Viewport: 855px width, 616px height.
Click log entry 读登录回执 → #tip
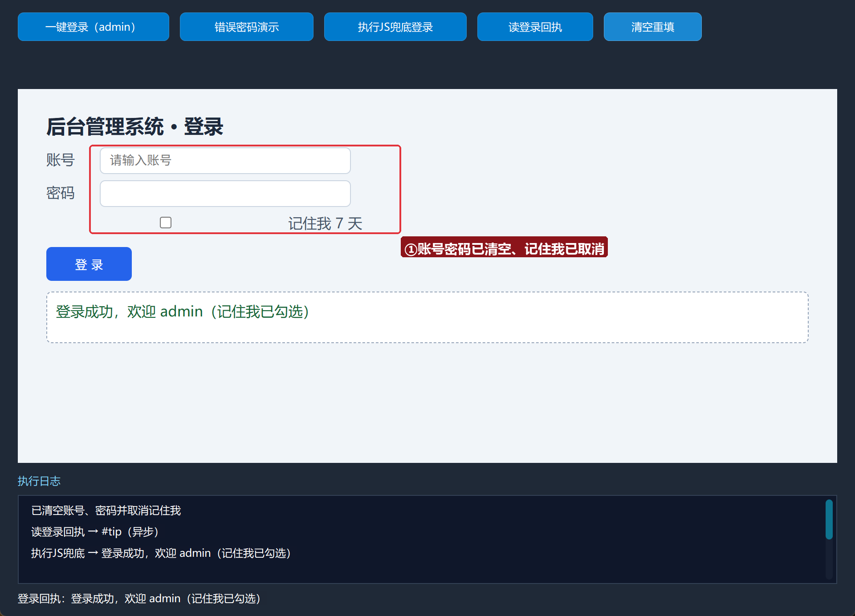point(95,532)
